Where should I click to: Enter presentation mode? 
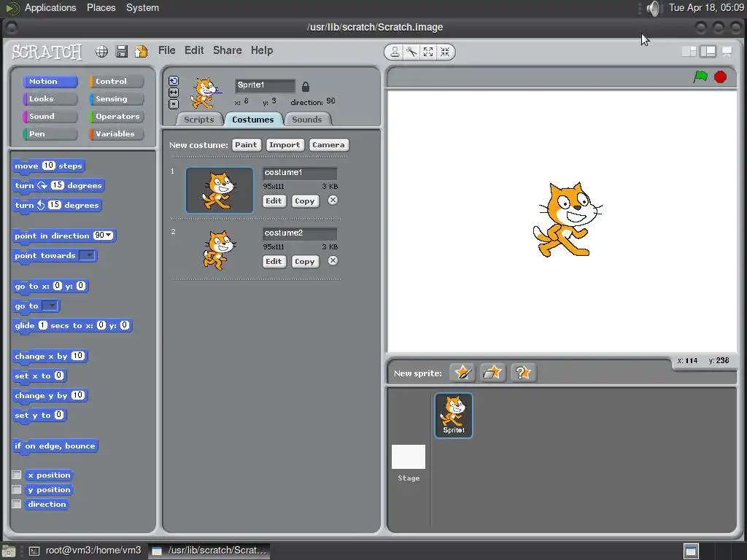coord(727,52)
